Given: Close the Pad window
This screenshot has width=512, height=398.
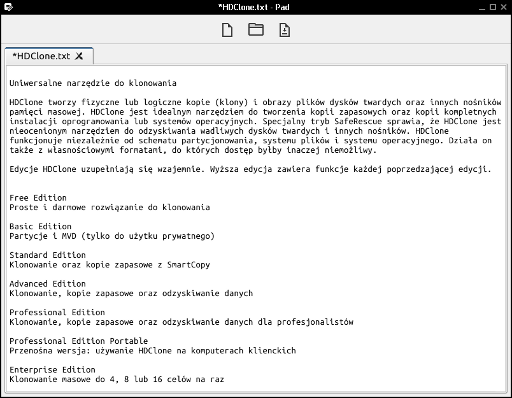Looking at the screenshot, I should click(504, 7).
